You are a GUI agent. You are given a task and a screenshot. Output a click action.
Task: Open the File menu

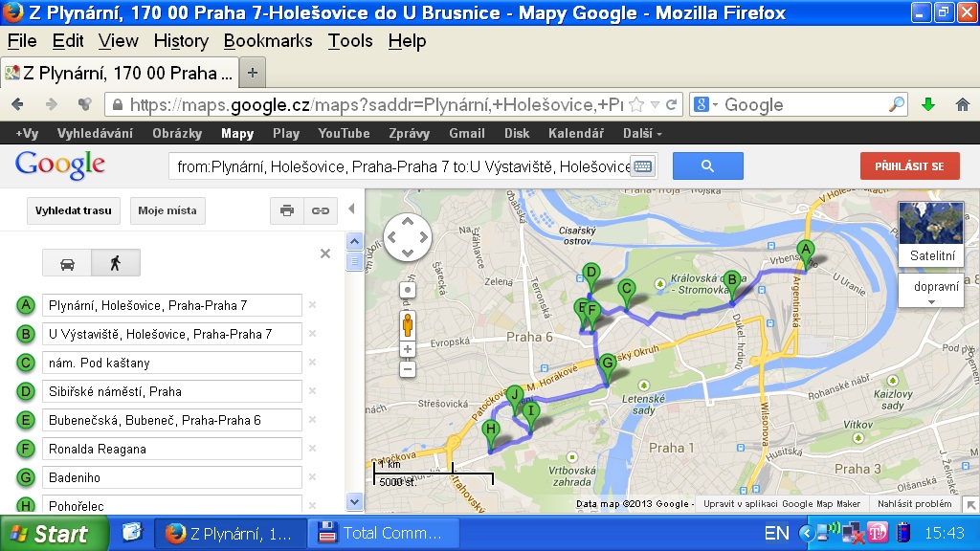point(22,40)
